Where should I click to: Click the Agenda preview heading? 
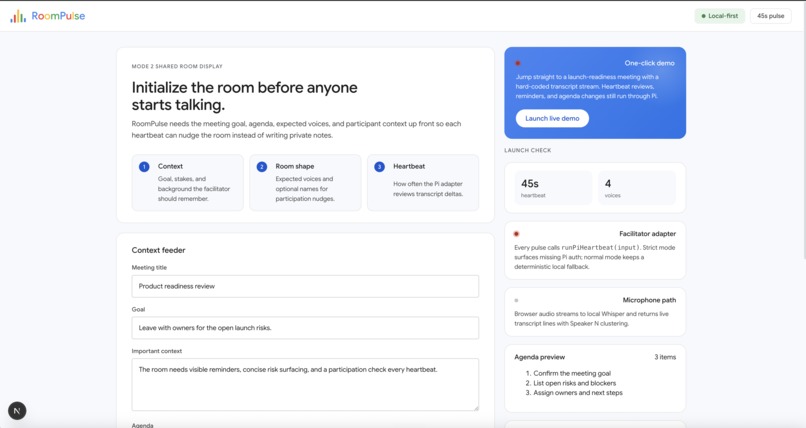(539, 357)
